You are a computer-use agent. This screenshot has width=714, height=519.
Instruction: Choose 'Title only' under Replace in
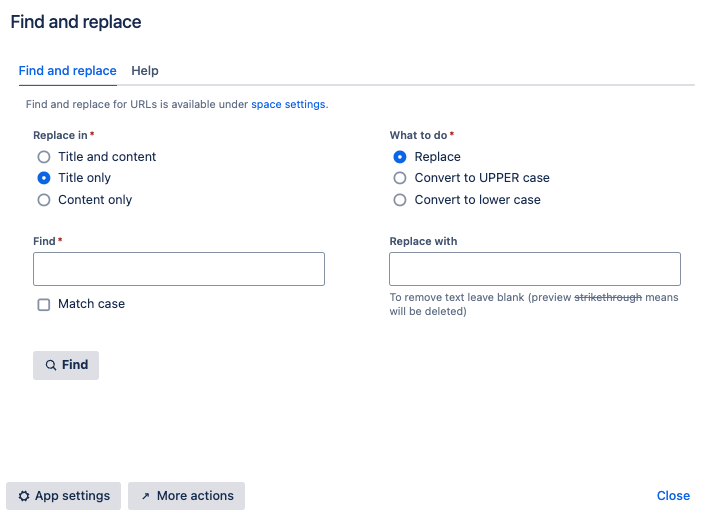(44, 178)
